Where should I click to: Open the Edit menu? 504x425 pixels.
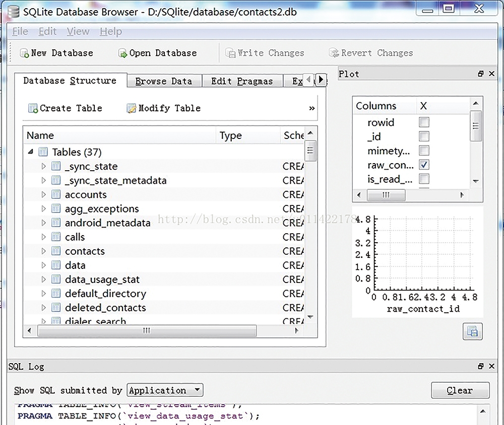tap(47, 32)
